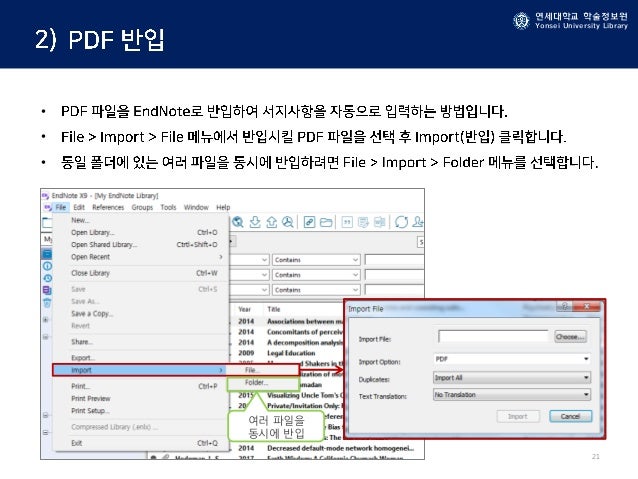Viewport: 638px width, 479px height.
Task: Click the Import download-arrow toolbar icon
Action: (x=255, y=222)
